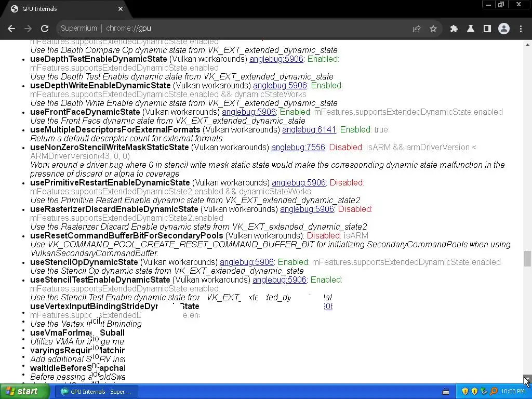Screen dimensions: 532x399
Task: Close the GPU Internals tab
Action: (121, 9)
